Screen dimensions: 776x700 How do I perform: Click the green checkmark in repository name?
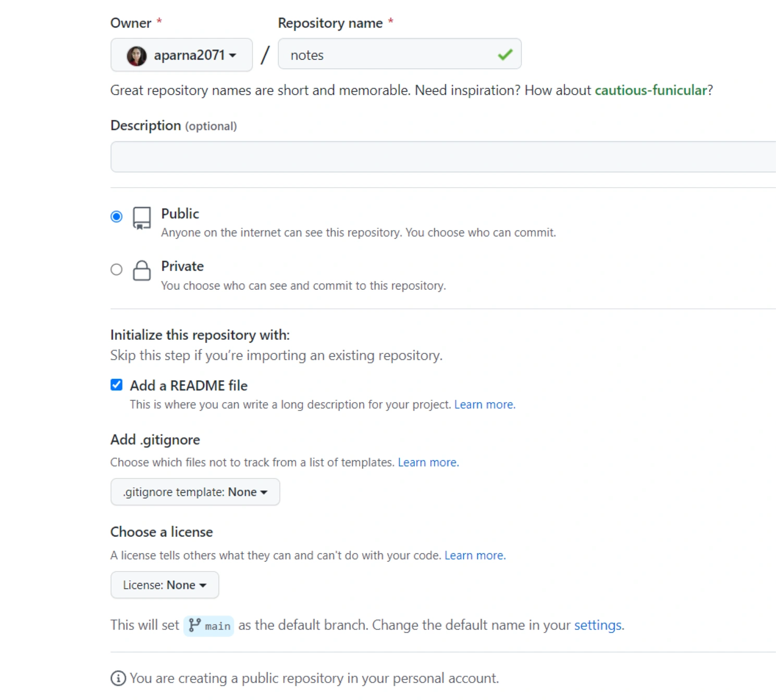point(505,54)
